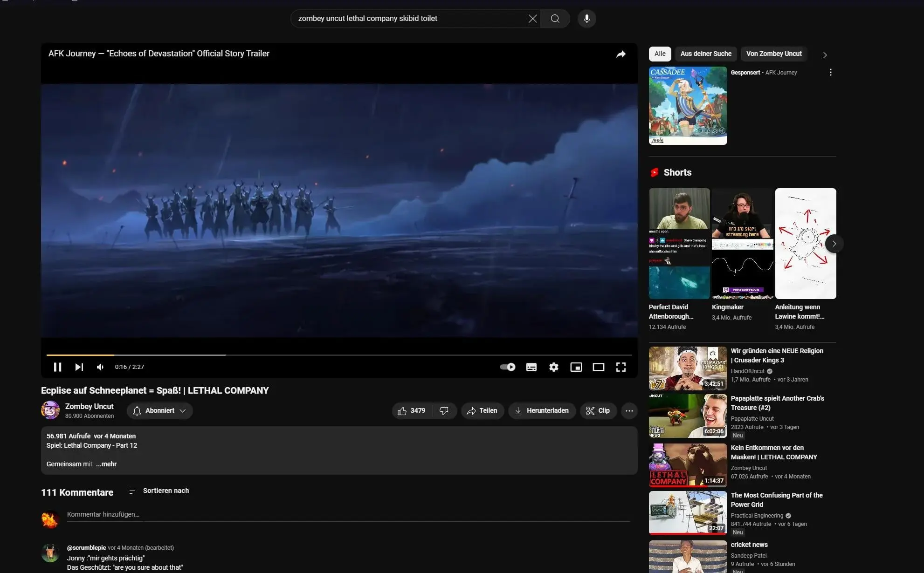The width and height of the screenshot is (924, 573).
Task: Seek along the video progress bar
Action: 339,355
